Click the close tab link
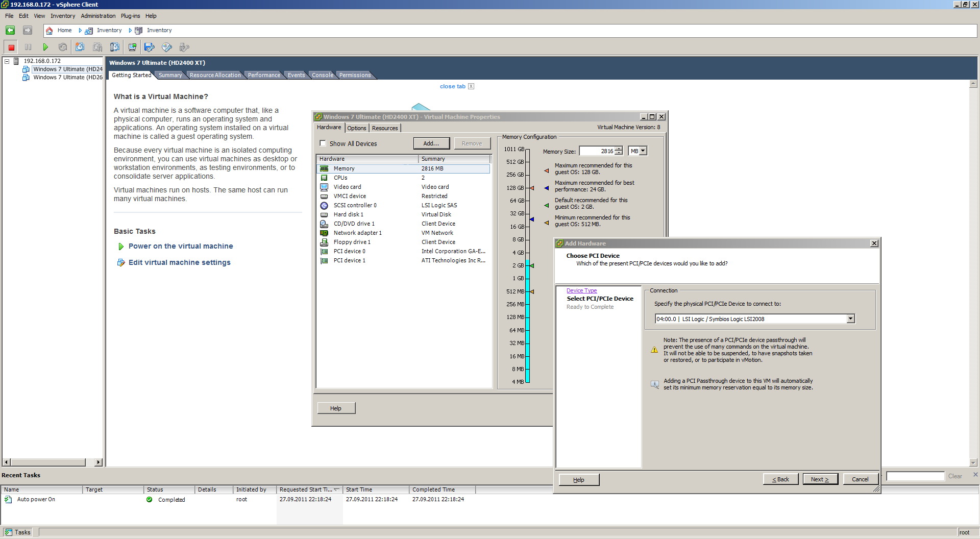The width and height of the screenshot is (980, 539). point(453,86)
